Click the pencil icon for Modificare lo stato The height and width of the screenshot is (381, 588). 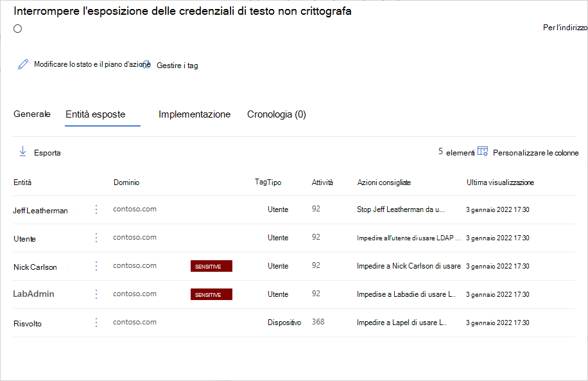[23, 64]
